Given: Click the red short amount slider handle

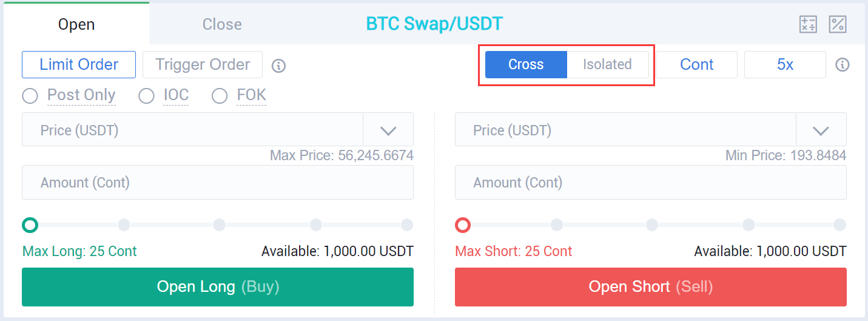Looking at the screenshot, I should pos(463,225).
